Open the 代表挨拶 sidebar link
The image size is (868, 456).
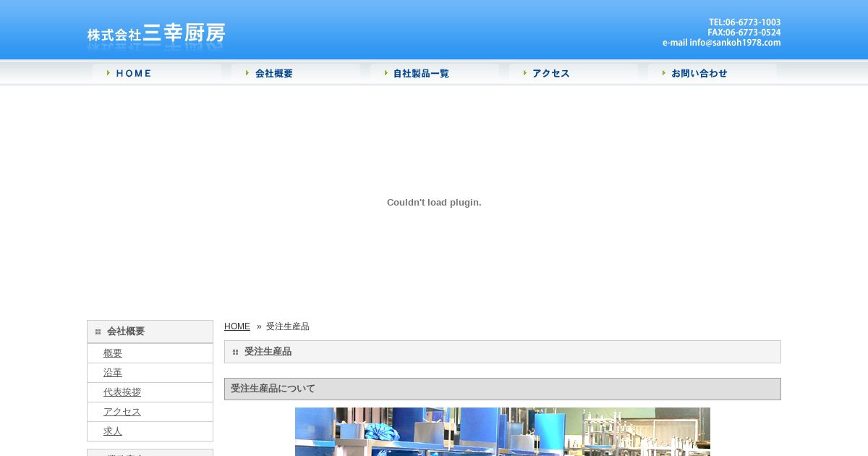point(122,392)
